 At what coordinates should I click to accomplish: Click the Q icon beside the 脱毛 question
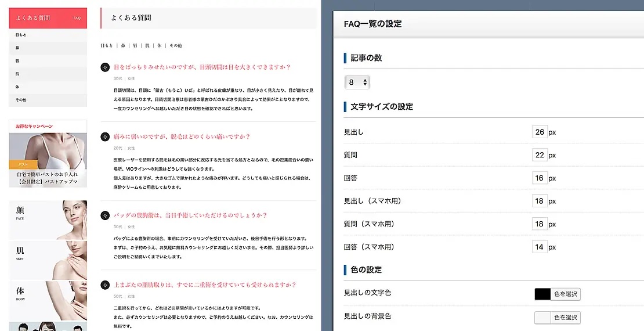coord(105,137)
